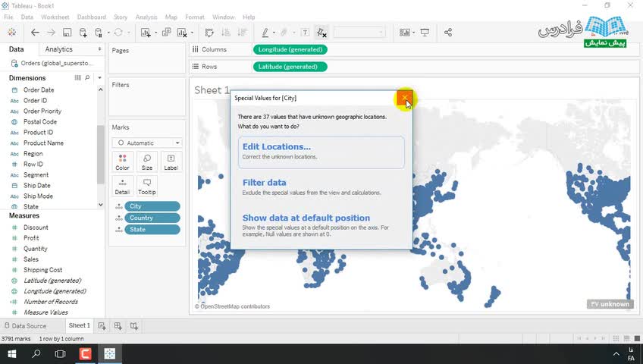Click the Country pill in Marks card

point(152,218)
